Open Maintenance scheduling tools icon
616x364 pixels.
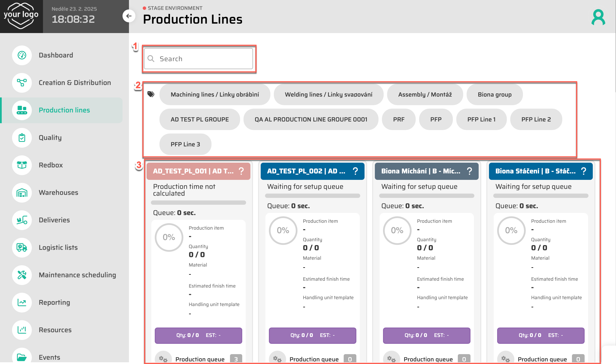click(x=22, y=275)
